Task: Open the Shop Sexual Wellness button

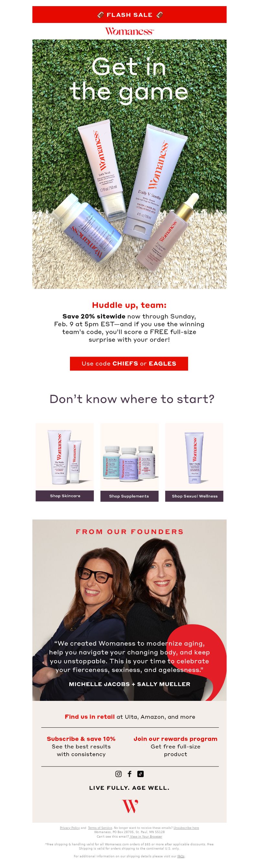Action: pyautogui.click(x=194, y=496)
